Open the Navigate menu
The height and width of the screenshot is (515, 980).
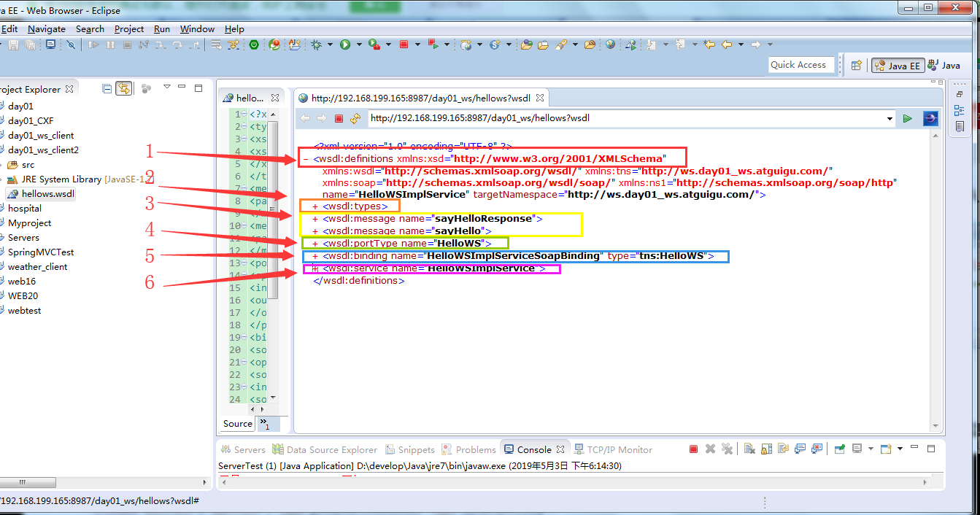click(47, 29)
